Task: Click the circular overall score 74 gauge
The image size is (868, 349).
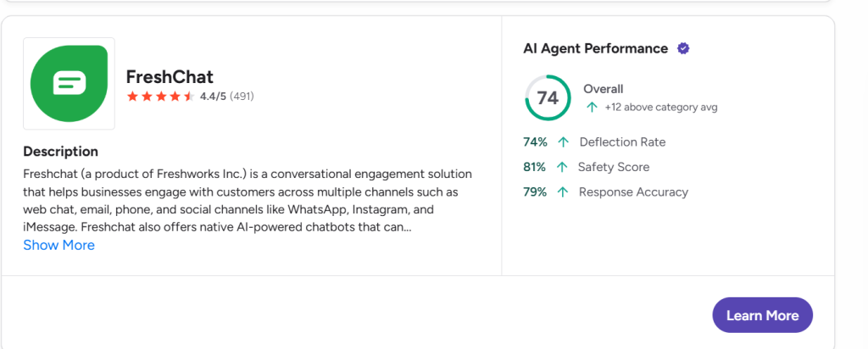Action: point(548,97)
